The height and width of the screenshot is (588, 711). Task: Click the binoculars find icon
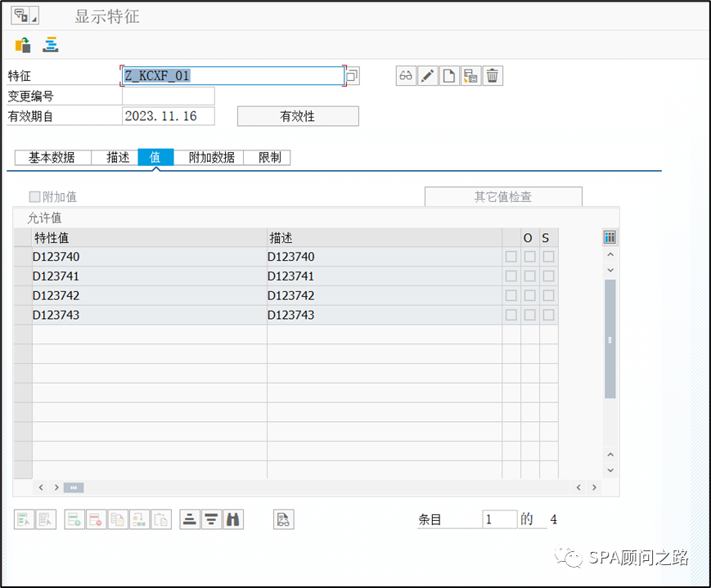coord(233,519)
